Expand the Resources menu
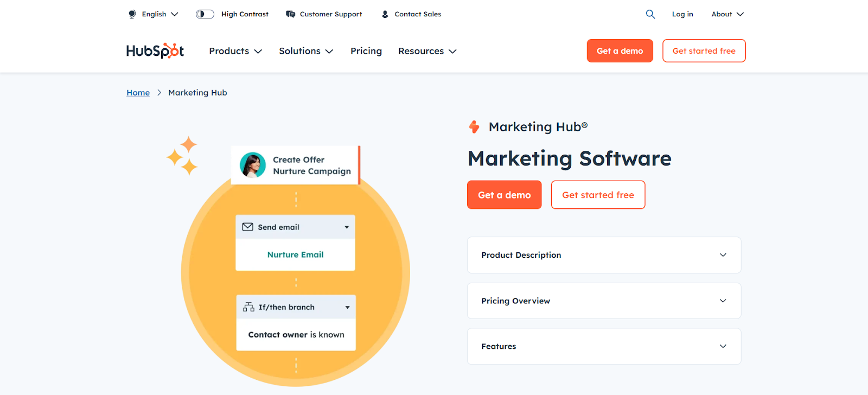 (427, 51)
